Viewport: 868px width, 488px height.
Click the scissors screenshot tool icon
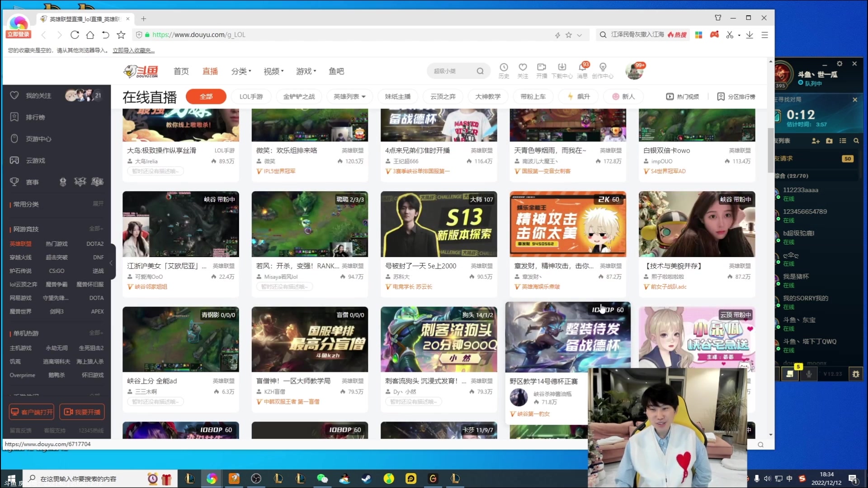[x=729, y=35]
